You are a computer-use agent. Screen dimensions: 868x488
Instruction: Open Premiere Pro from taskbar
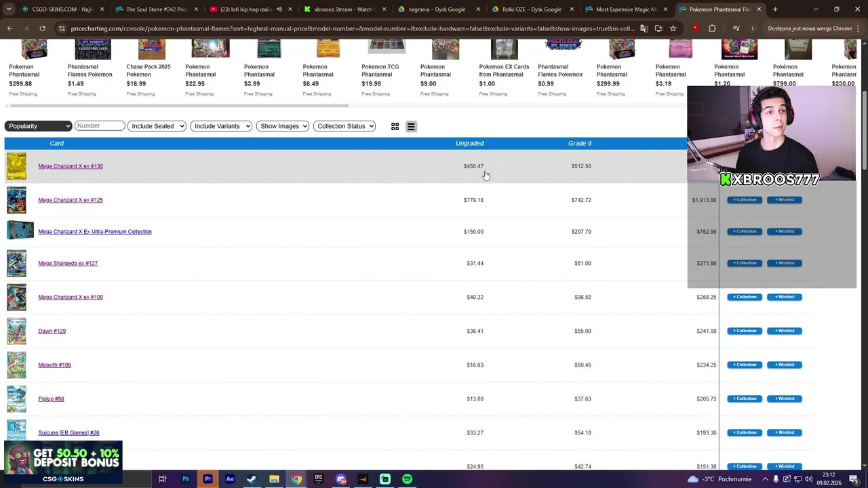click(208, 479)
